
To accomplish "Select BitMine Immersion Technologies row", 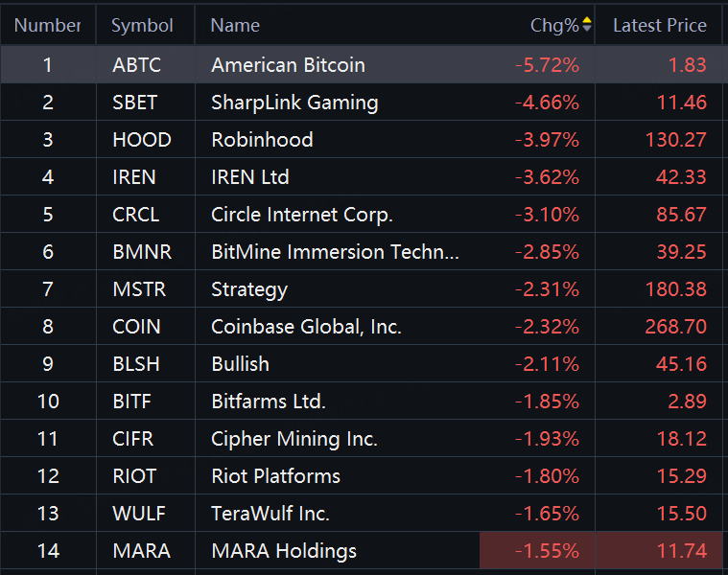I will pos(335,252).
